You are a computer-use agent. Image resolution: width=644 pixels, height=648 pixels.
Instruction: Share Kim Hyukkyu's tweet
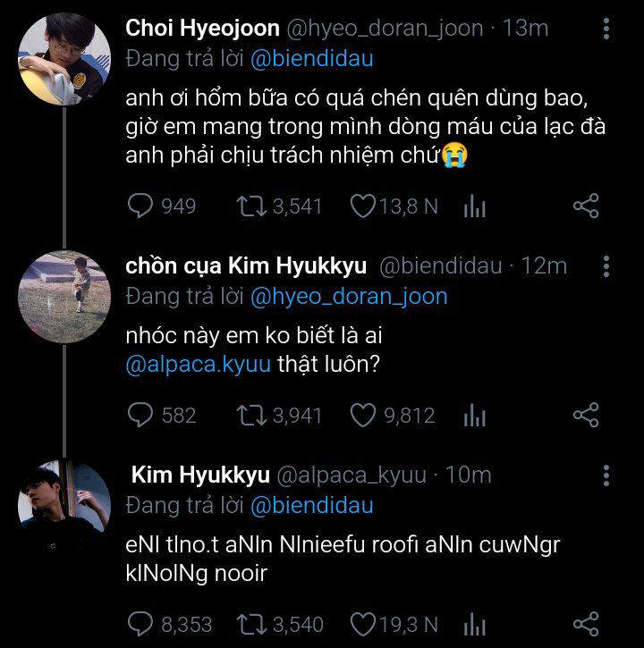585,624
